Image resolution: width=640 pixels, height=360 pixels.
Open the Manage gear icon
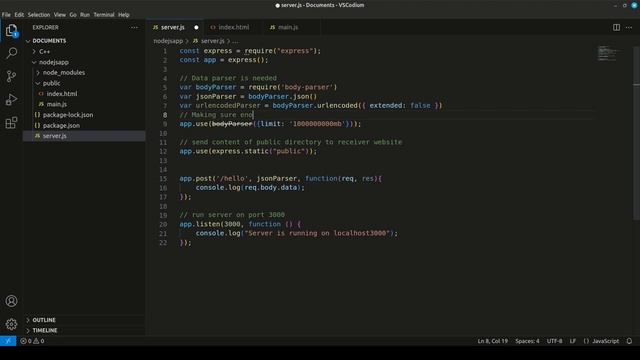(x=11, y=324)
